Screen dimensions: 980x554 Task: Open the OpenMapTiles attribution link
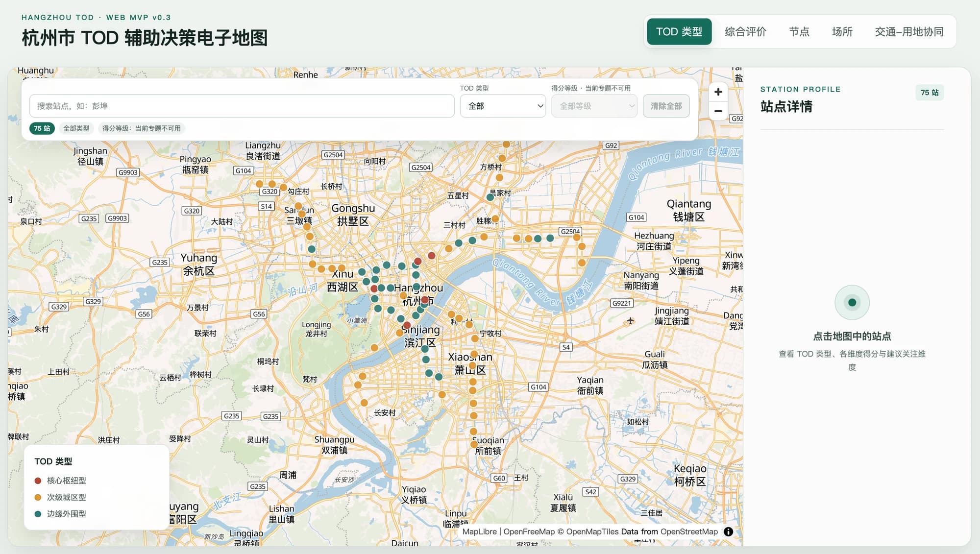592,531
